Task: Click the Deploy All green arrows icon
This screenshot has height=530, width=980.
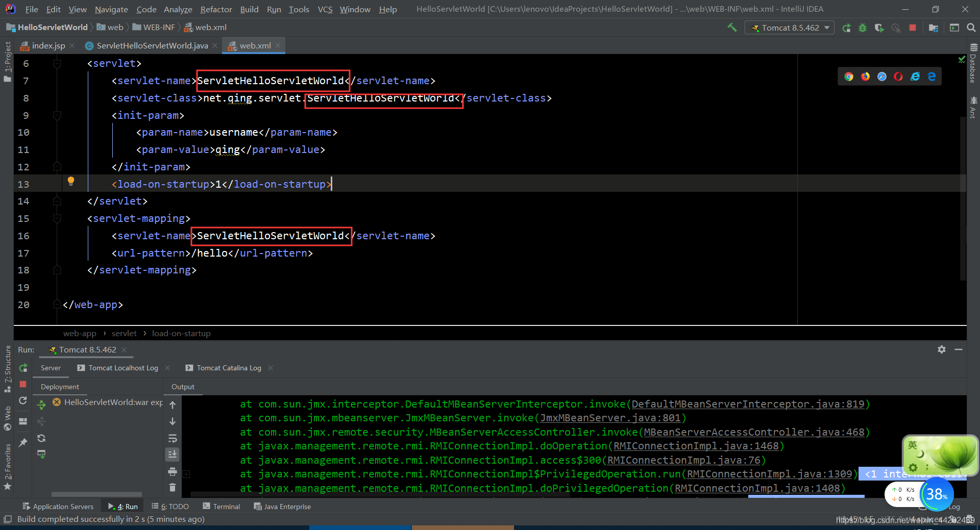Action: (x=41, y=405)
